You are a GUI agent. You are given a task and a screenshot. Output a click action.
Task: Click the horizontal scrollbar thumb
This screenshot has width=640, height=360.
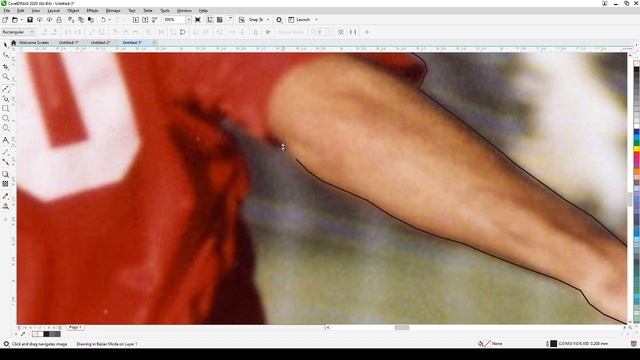pos(402,328)
